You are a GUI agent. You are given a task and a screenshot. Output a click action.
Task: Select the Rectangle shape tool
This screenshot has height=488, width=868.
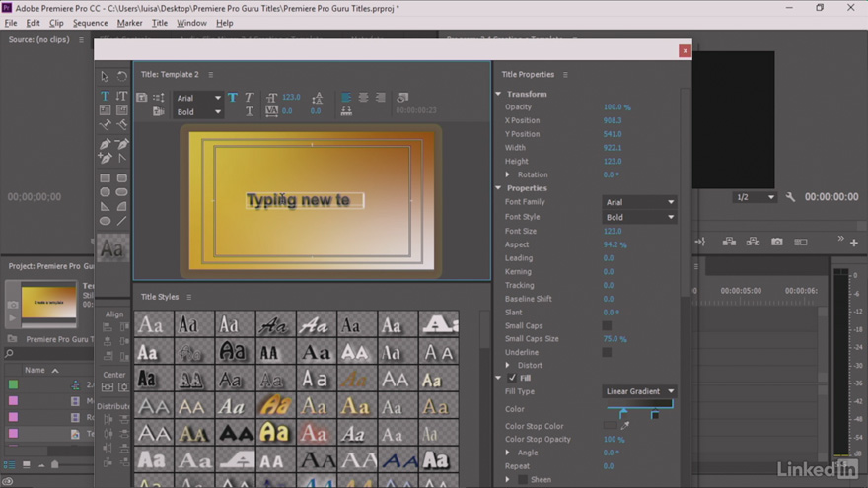pos(105,178)
